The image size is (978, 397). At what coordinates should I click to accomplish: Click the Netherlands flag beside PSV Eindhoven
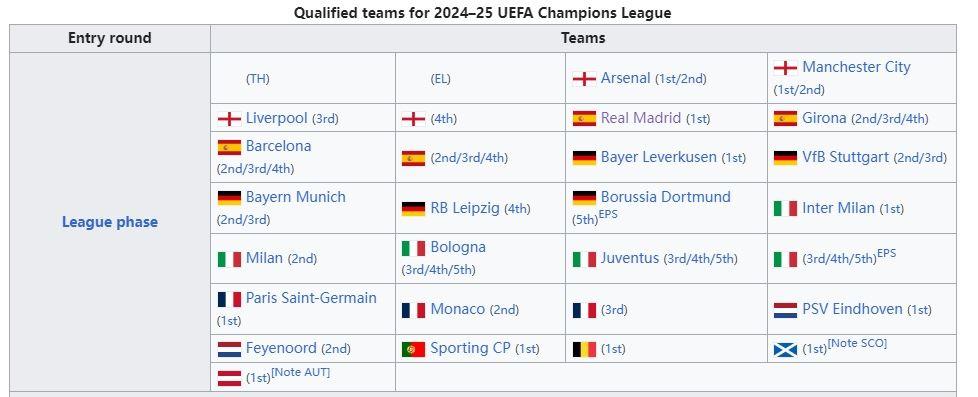pyautogui.click(x=785, y=310)
